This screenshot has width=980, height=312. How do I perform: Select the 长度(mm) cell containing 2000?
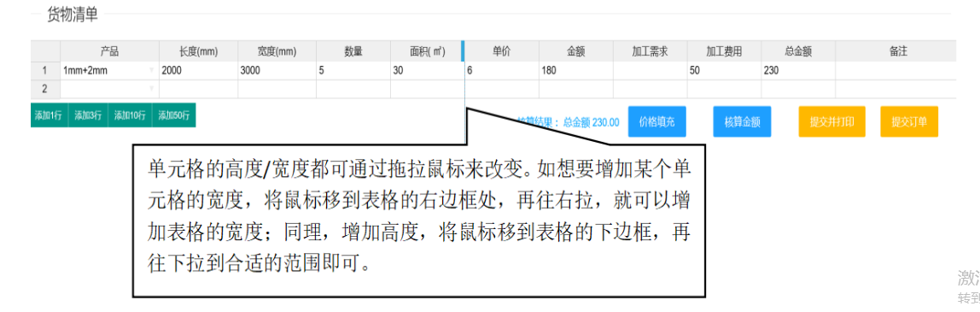click(198, 71)
